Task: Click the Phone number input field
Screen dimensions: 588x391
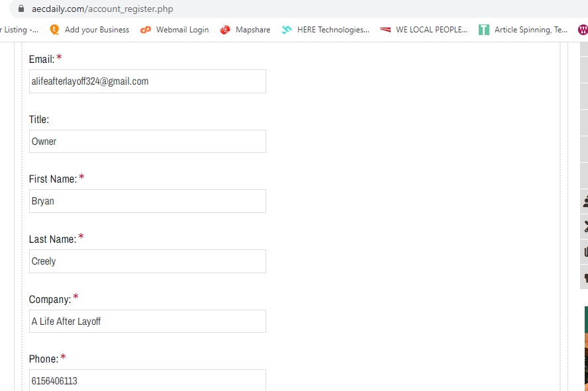Action: click(147, 380)
